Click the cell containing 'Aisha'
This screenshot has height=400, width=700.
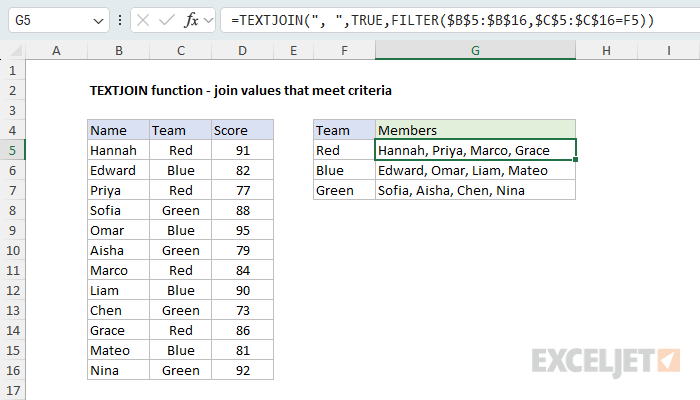click(x=118, y=250)
